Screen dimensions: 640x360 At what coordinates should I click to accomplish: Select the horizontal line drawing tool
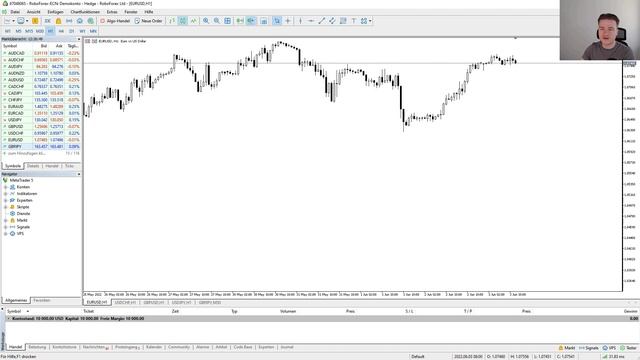pos(311,21)
